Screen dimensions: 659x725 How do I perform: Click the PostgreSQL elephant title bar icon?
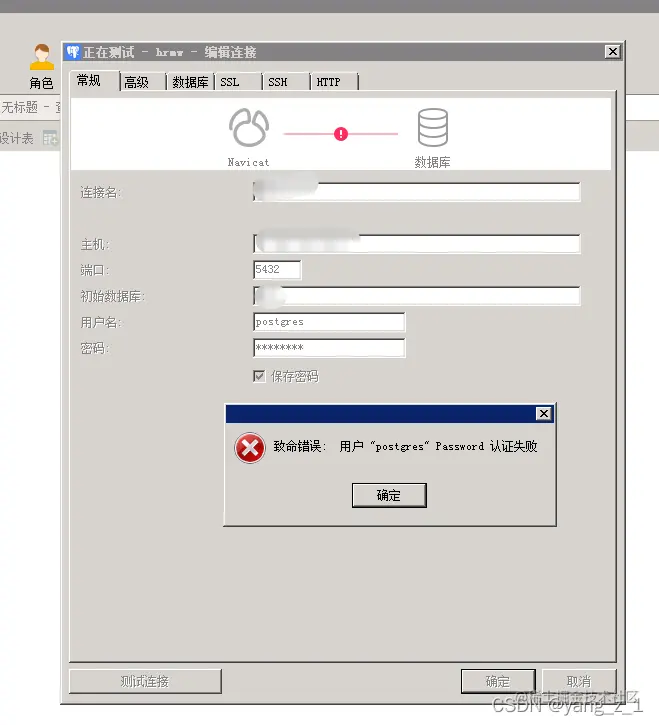click(x=73, y=52)
